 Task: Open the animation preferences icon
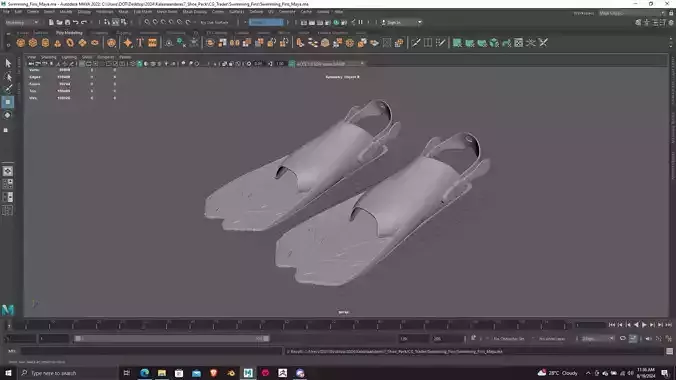click(668, 339)
